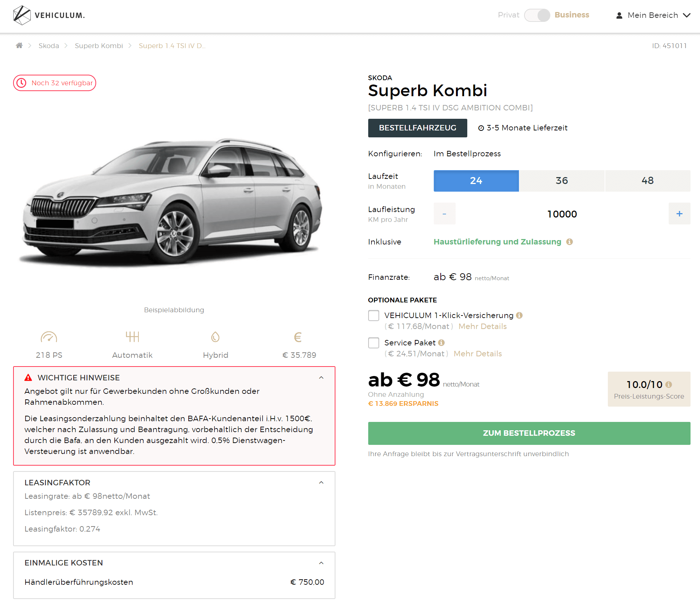Click Listenpreis € 35789,92 line
The width and height of the screenshot is (700, 607).
click(91, 513)
